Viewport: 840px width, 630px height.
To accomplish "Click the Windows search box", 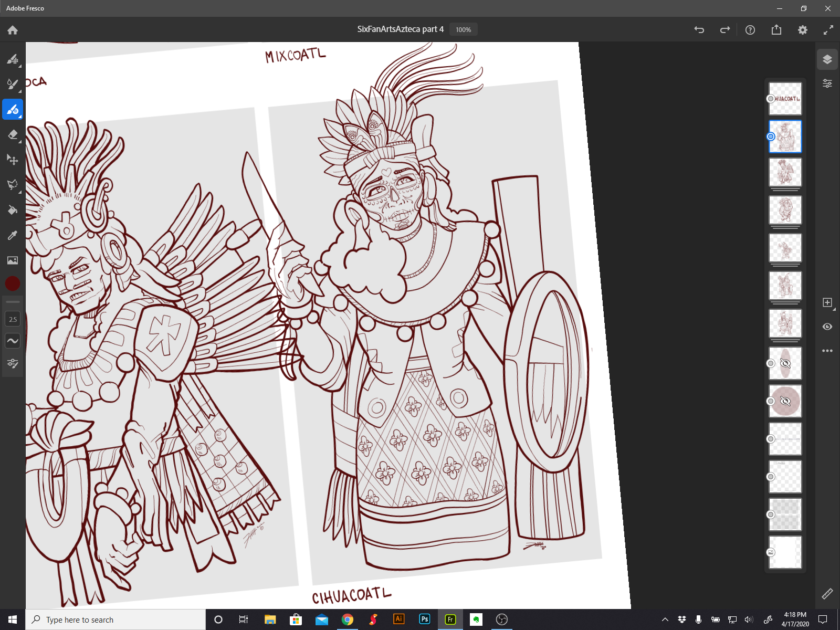I will pos(115,619).
